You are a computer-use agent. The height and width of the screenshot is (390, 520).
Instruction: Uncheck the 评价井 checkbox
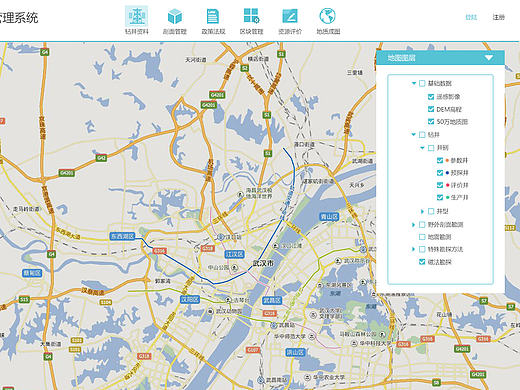pos(440,185)
